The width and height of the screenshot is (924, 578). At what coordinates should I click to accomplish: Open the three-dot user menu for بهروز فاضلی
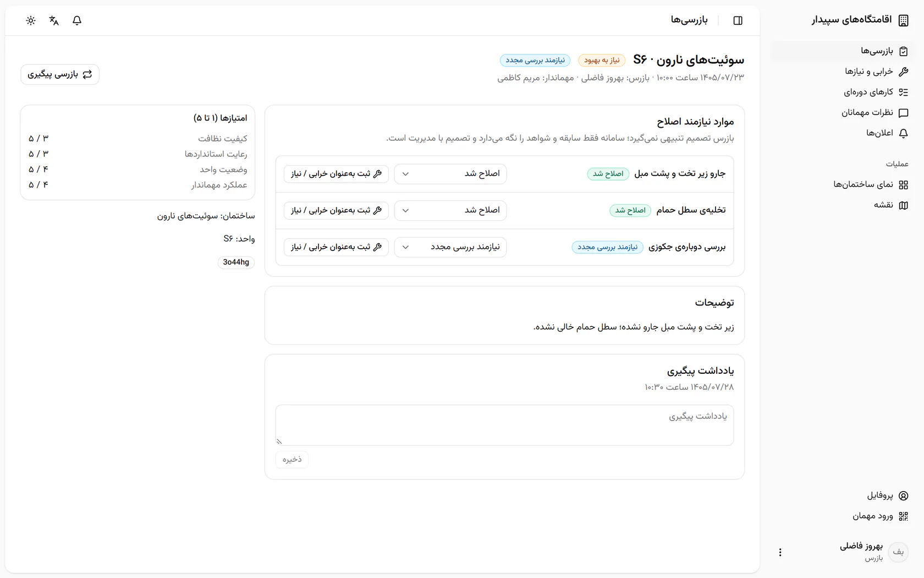780,552
